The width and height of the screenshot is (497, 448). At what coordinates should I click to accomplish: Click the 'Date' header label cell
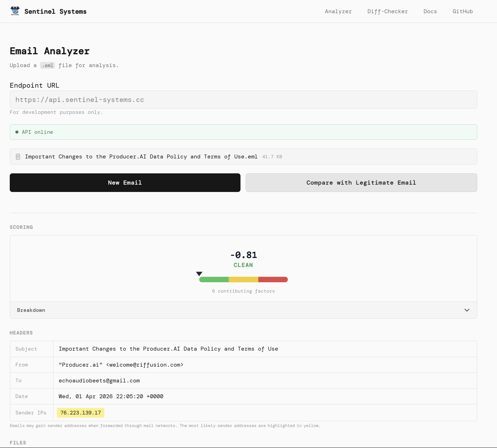click(x=32, y=396)
